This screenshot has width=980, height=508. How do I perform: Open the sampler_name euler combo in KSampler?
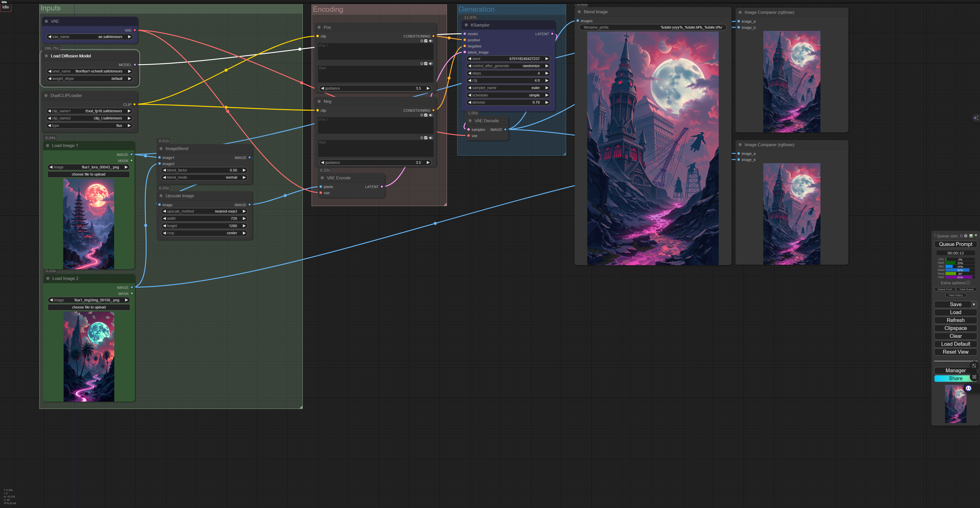[x=508, y=88]
